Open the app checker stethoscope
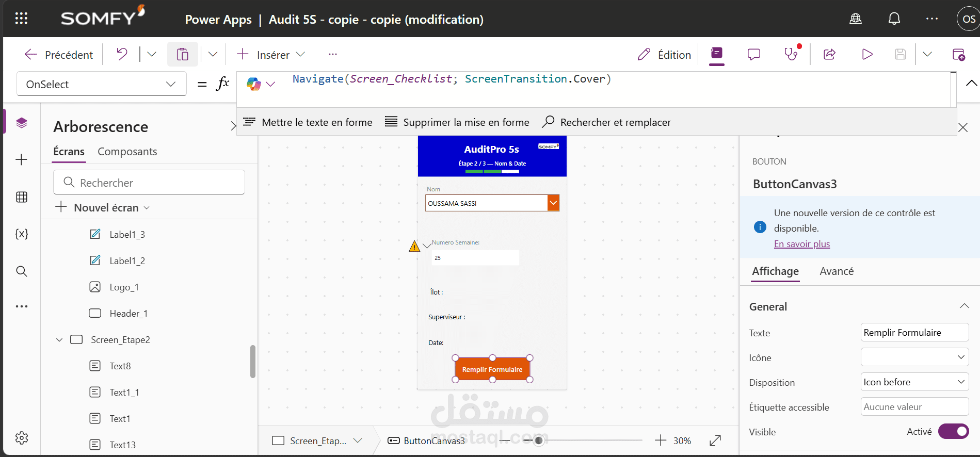 click(791, 54)
